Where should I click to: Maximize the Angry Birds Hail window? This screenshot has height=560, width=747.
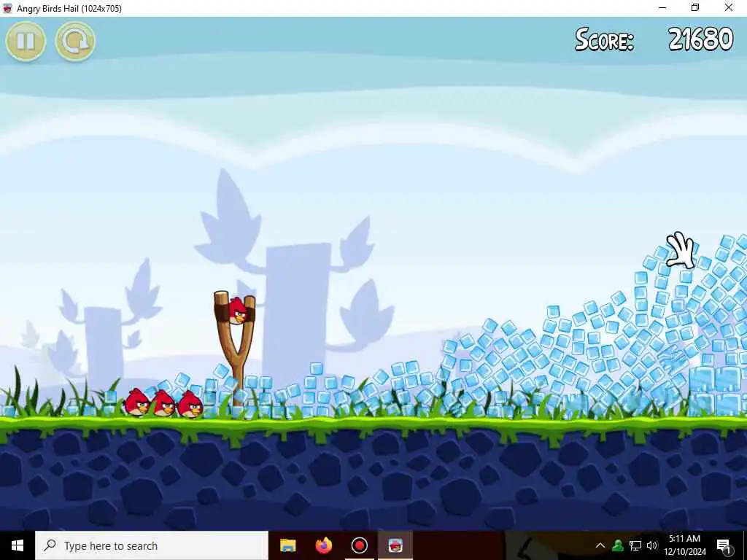pyautogui.click(x=695, y=8)
